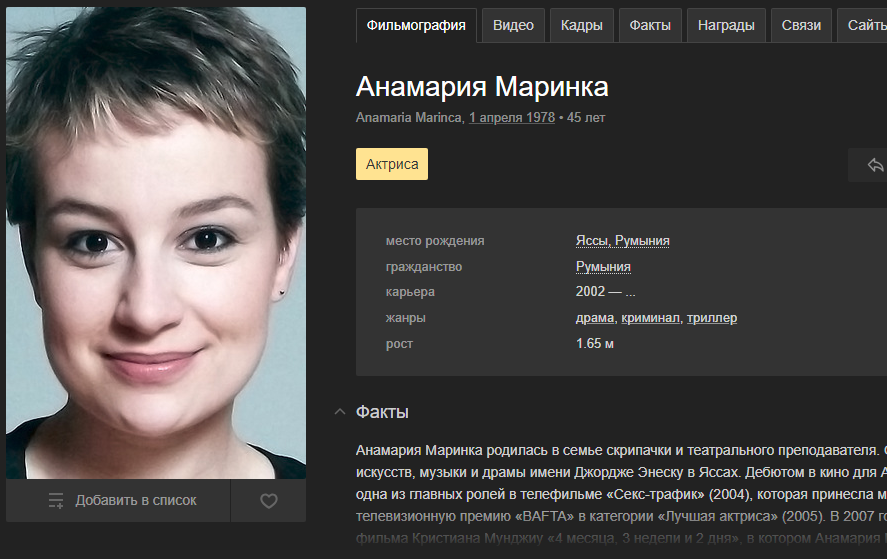Select the триллер genre link
Image resolution: width=887 pixels, height=559 pixels.
pos(712,318)
